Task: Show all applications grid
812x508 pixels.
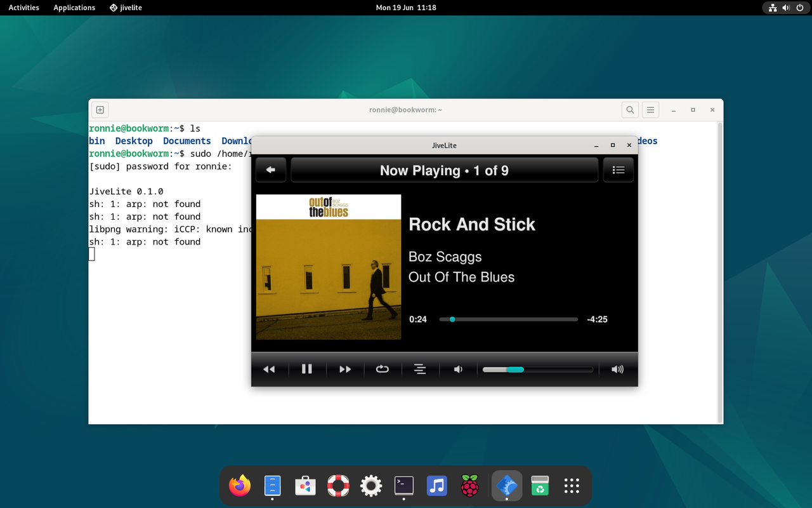Action: 572,486
